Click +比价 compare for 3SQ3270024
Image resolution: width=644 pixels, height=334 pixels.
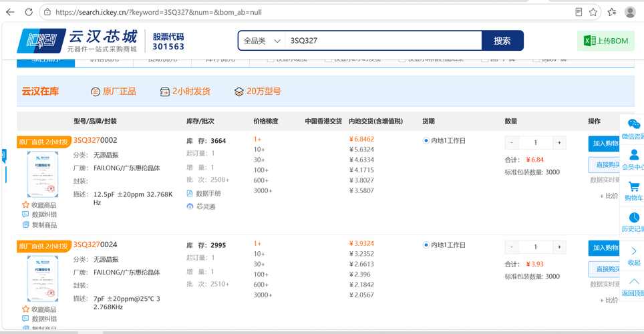[x=609, y=301]
